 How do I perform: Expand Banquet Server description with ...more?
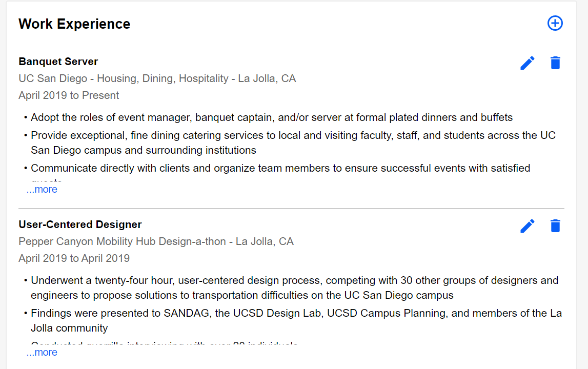point(42,190)
